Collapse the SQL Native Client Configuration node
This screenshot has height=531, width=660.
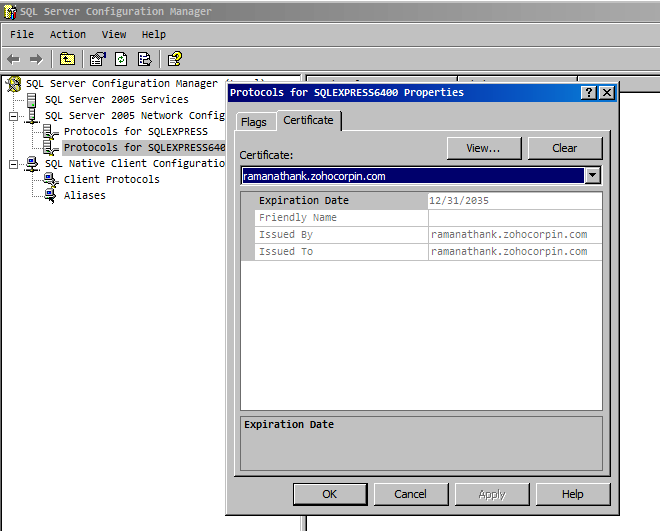tap(14, 164)
